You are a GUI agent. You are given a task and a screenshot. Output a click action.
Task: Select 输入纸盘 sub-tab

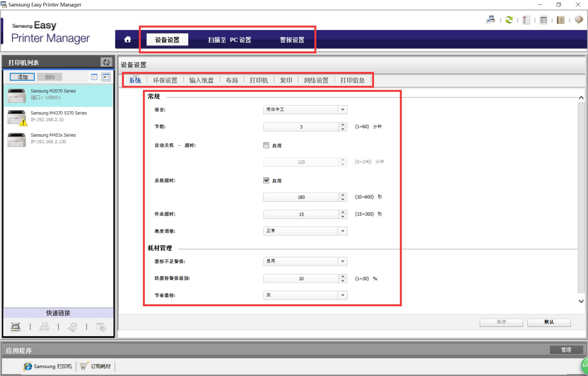click(201, 80)
